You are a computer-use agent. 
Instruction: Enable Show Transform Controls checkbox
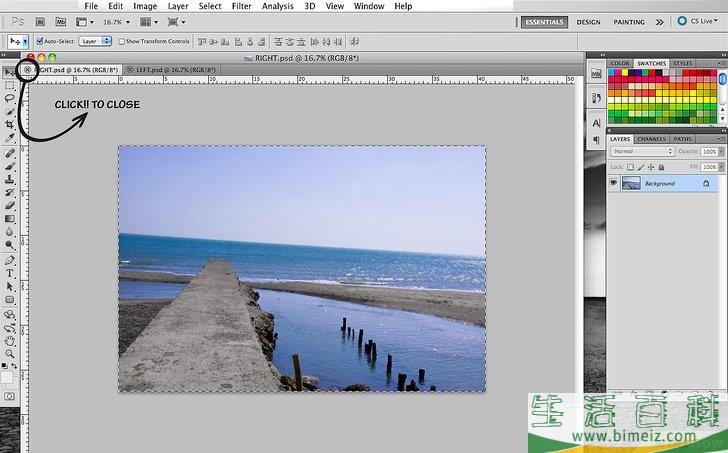coord(121,42)
